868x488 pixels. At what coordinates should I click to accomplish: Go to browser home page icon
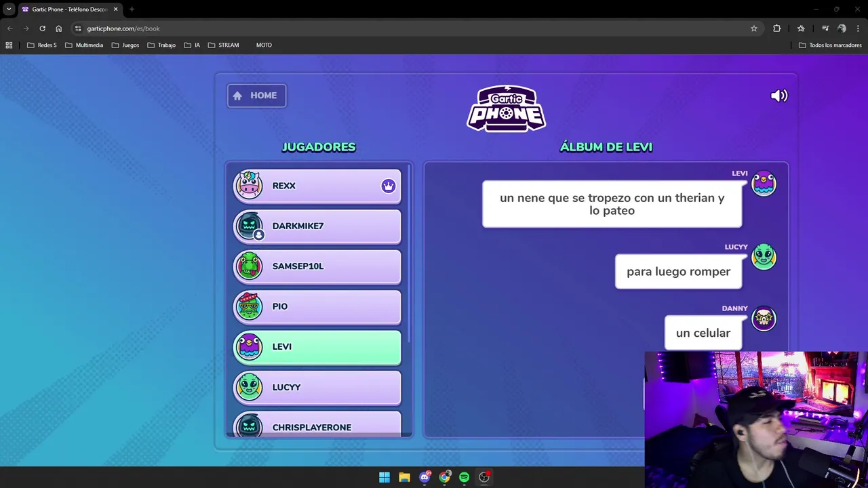(58, 28)
